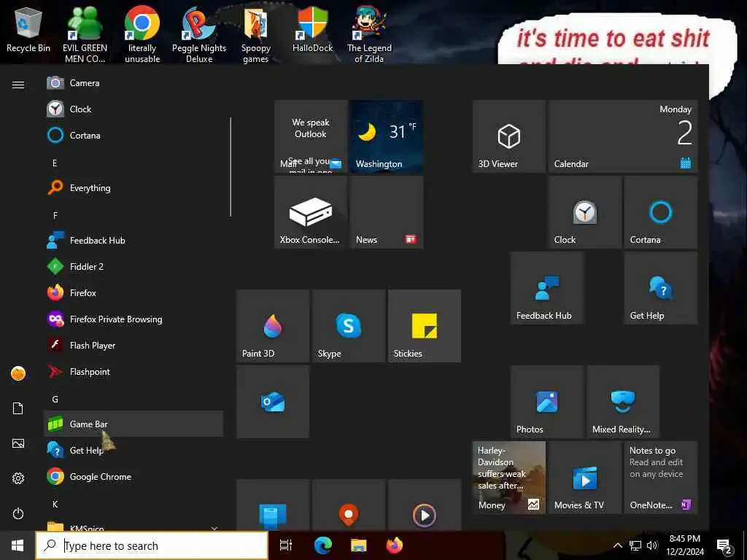The height and width of the screenshot is (560, 747).
Task: Open the Photos tile
Action: [x=547, y=402]
